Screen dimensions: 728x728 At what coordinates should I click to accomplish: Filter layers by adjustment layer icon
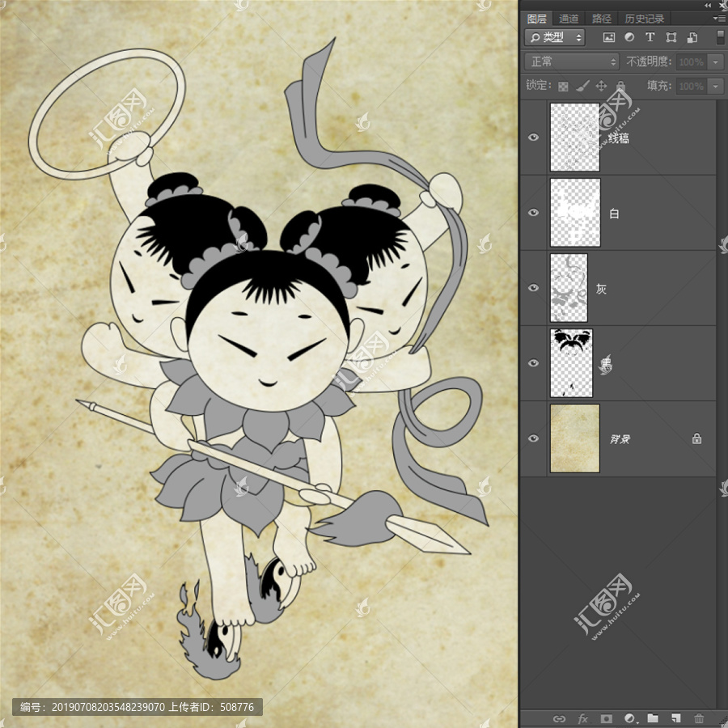pos(629,37)
